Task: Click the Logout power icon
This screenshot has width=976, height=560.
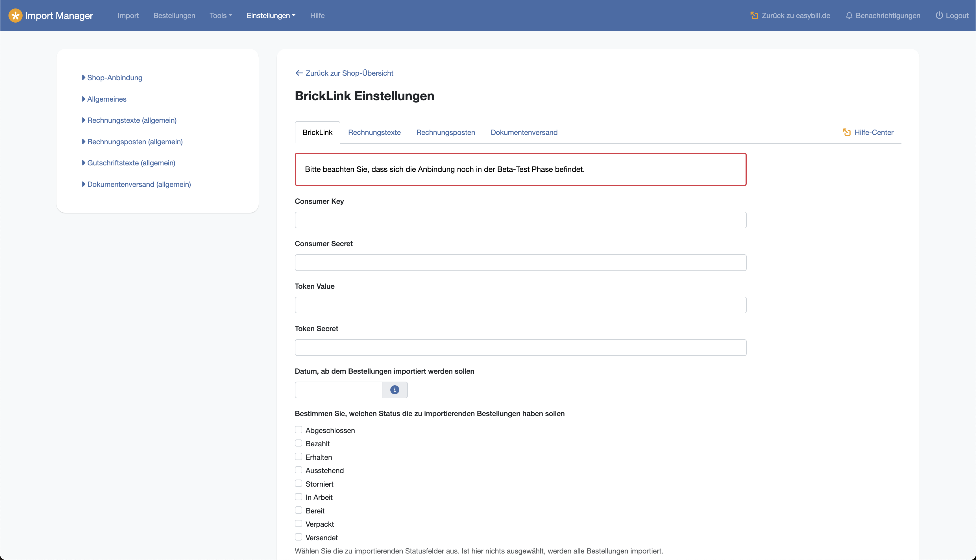Action: point(939,16)
